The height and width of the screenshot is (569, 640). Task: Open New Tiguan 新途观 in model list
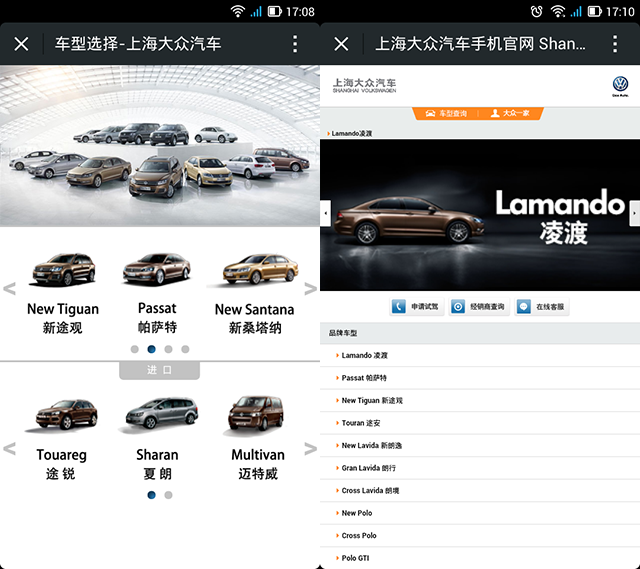pos(480,400)
